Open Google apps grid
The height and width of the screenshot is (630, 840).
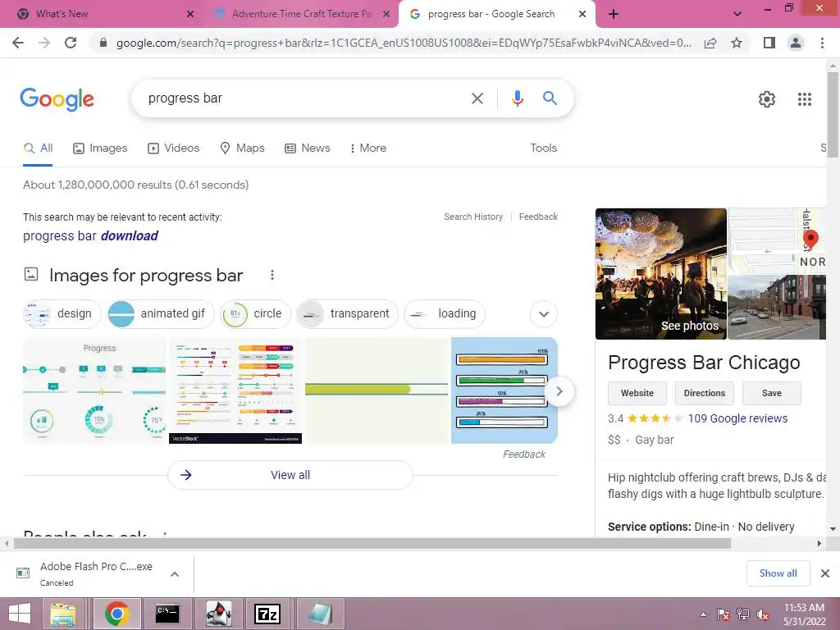804,99
